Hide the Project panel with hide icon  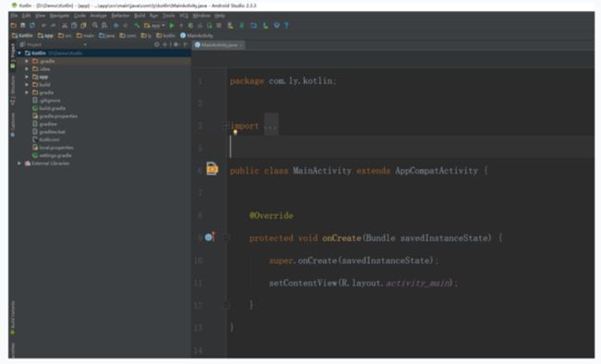(186, 45)
